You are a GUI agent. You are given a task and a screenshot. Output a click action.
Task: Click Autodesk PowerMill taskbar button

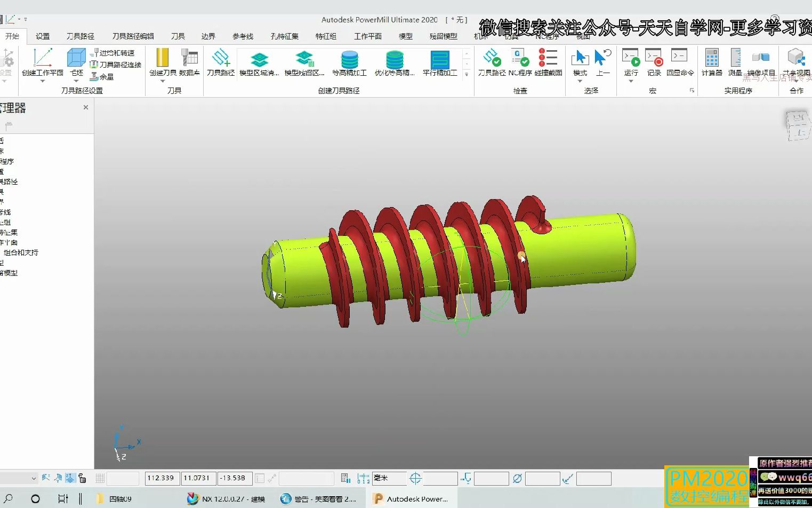(x=411, y=499)
